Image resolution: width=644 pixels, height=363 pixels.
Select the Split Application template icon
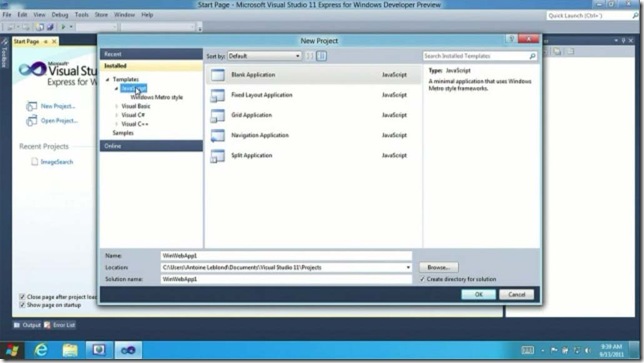pos(218,156)
